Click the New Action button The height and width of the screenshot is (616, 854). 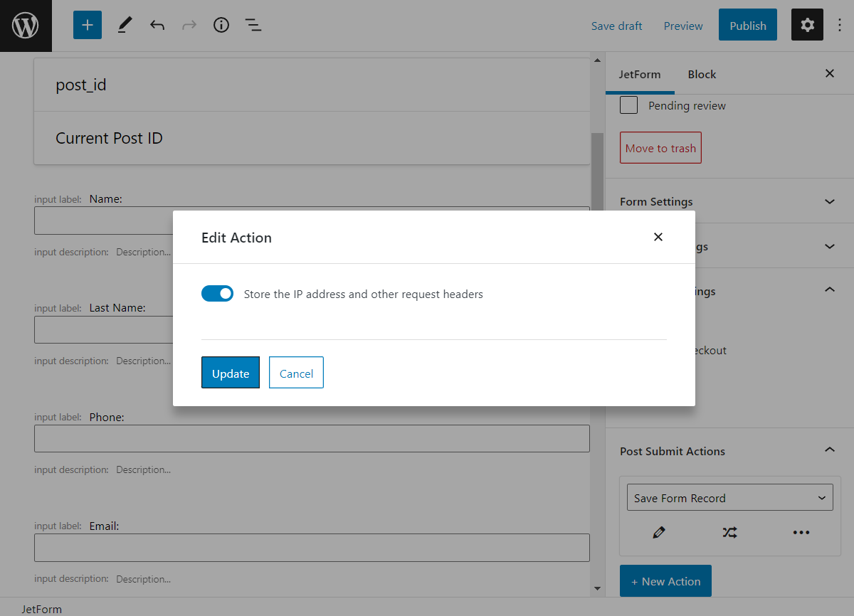click(665, 580)
